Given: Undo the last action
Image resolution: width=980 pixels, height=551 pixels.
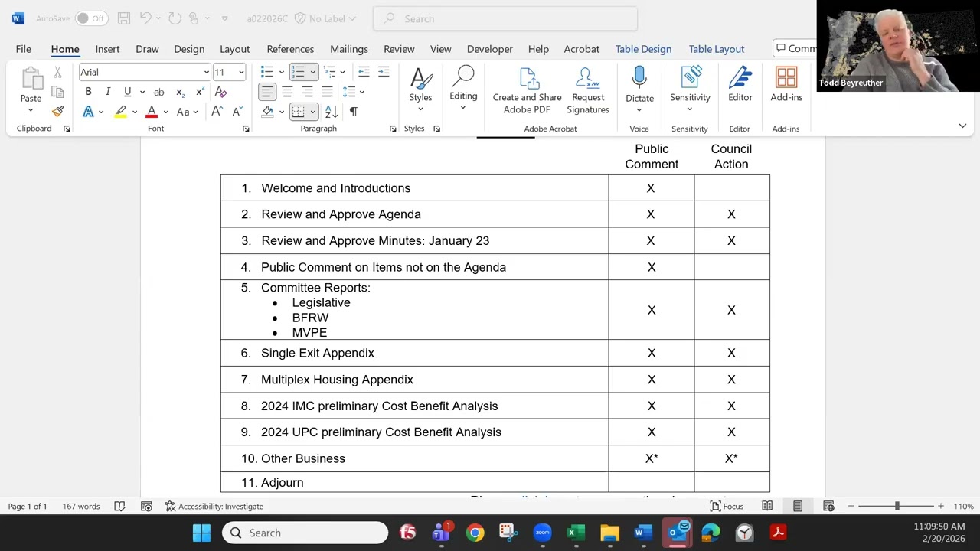Looking at the screenshot, I should click(x=145, y=18).
